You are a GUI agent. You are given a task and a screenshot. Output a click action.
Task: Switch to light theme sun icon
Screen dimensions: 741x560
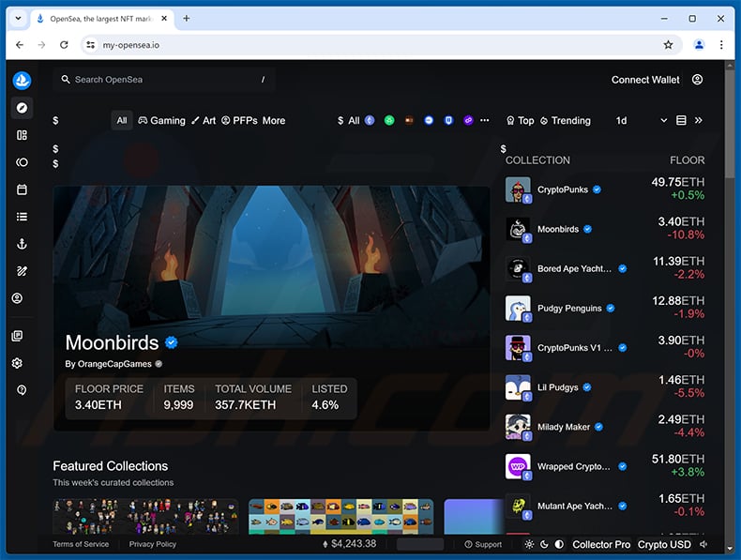coord(529,544)
